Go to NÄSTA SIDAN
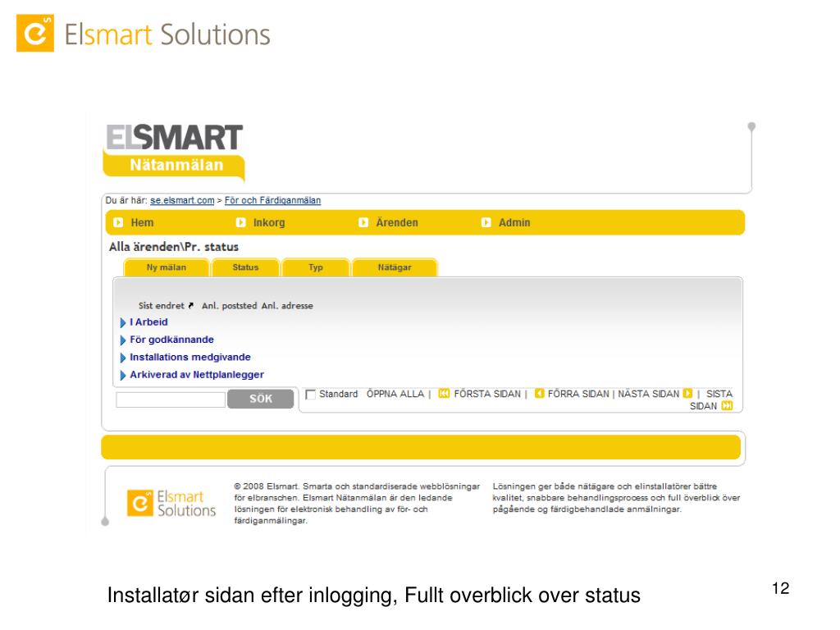The width and height of the screenshot is (840, 630). 648,394
